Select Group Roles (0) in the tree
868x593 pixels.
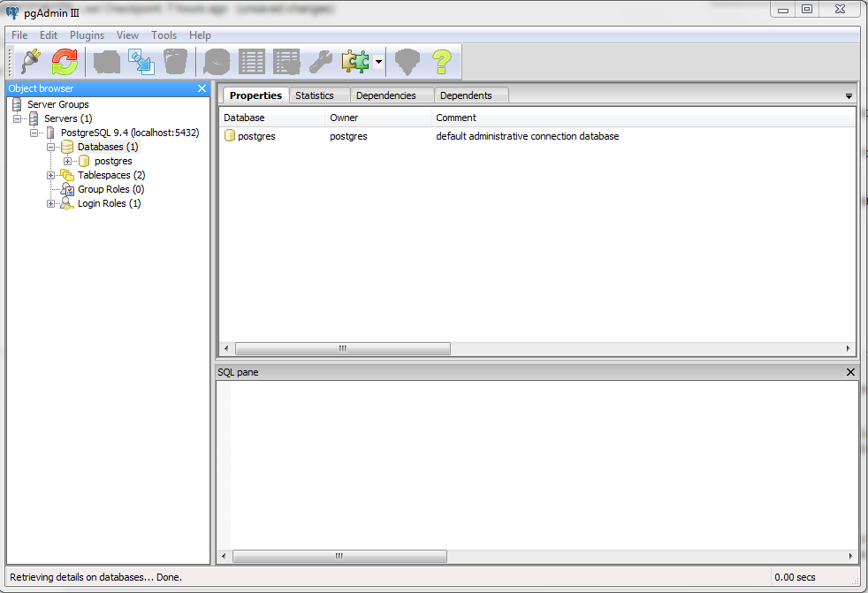[110, 189]
